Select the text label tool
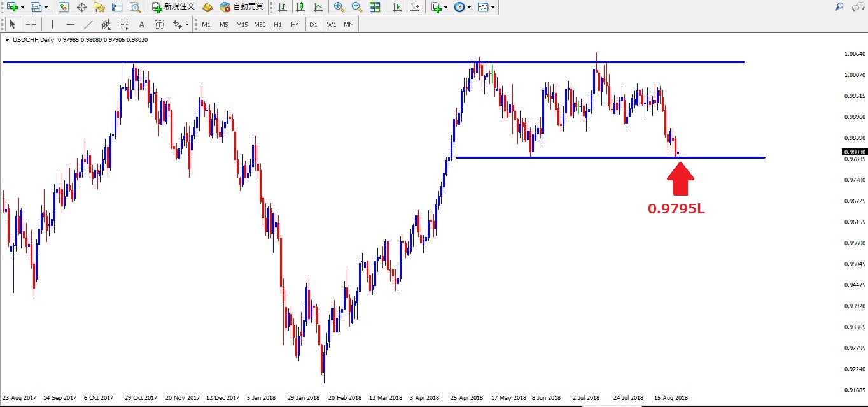Screen dimensions: 868x407 pos(141,25)
